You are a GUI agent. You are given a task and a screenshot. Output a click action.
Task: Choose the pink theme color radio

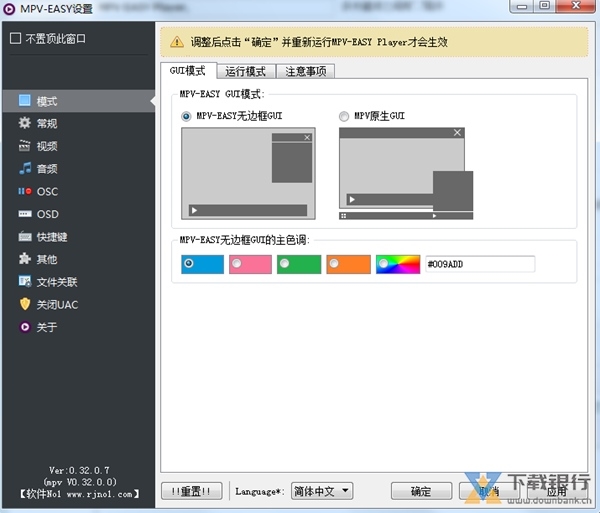click(x=237, y=263)
